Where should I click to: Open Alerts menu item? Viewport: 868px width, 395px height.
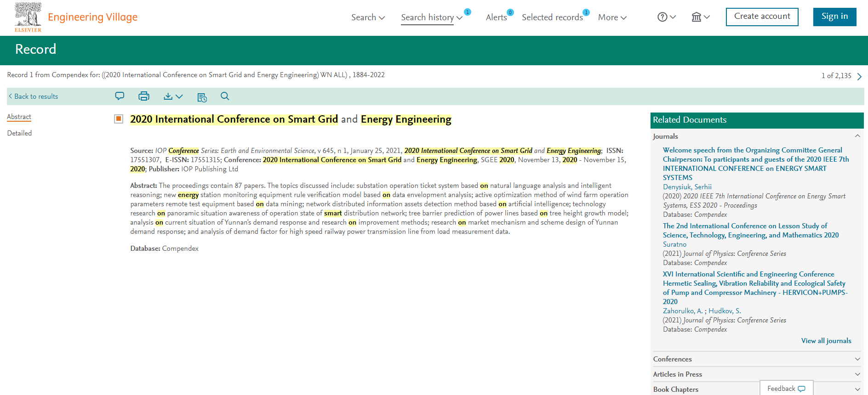tap(496, 17)
